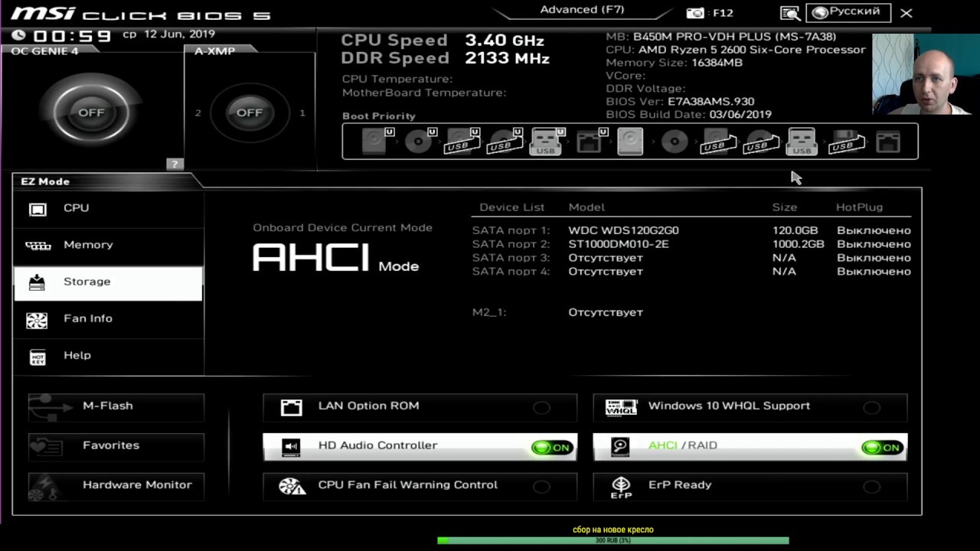Toggle the A-XMP OFF knob
This screenshot has height=551, width=980.
pyautogui.click(x=249, y=112)
